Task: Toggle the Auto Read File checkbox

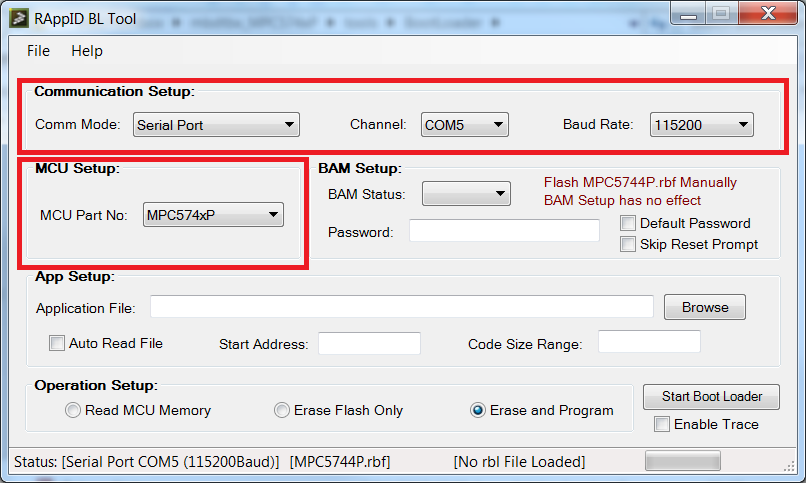Action: [x=57, y=343]
